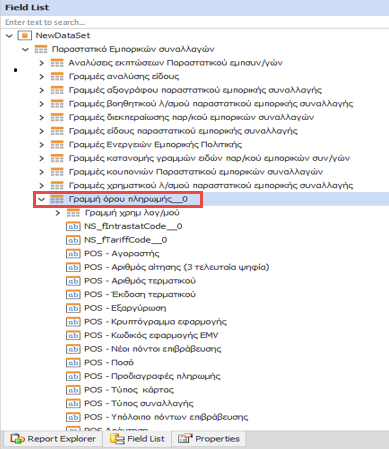Click table icon of Γραμμές κατανομής
Viewport: 389px width, 449px height.
[x=57, y=158]
